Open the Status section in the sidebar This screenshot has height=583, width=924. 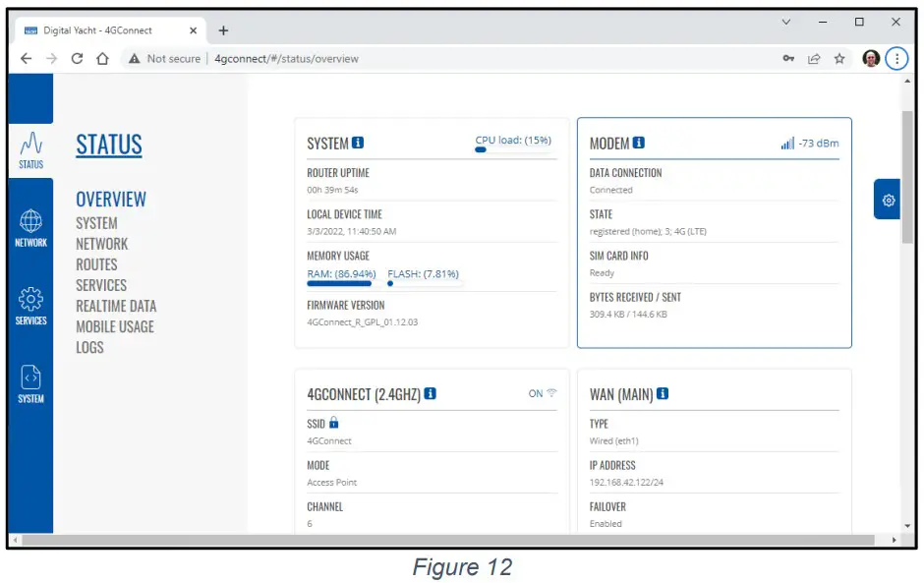(x=30, y=150)
